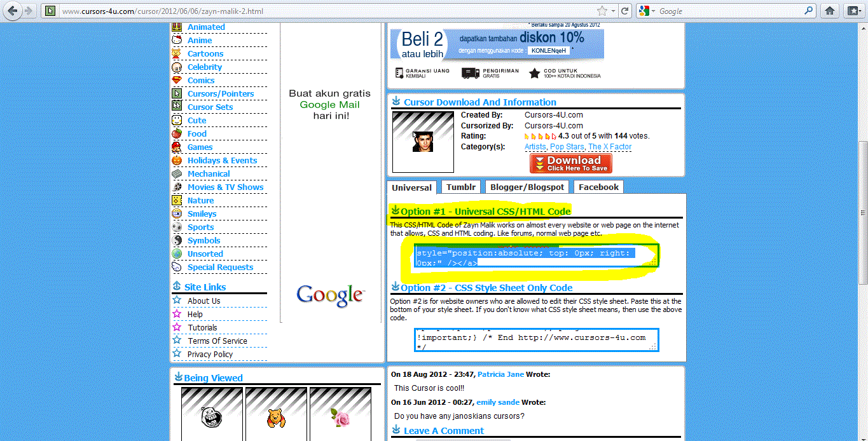
Task: Switch to the Facebook tab
Action: click(598, 187)
